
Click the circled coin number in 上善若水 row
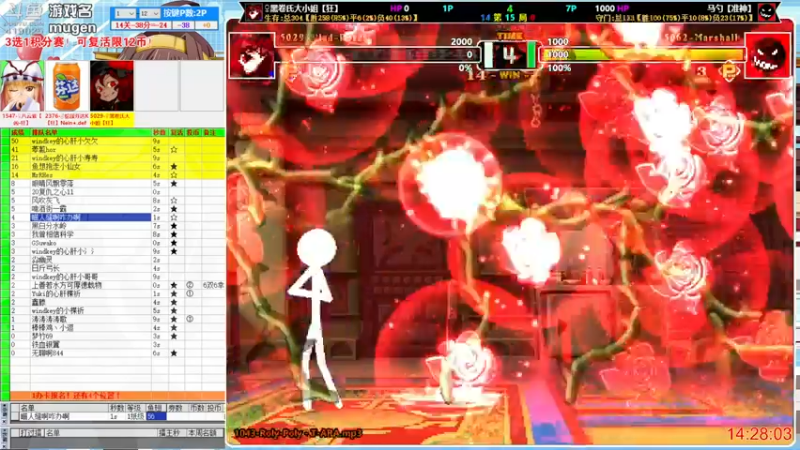pos(190,285)
